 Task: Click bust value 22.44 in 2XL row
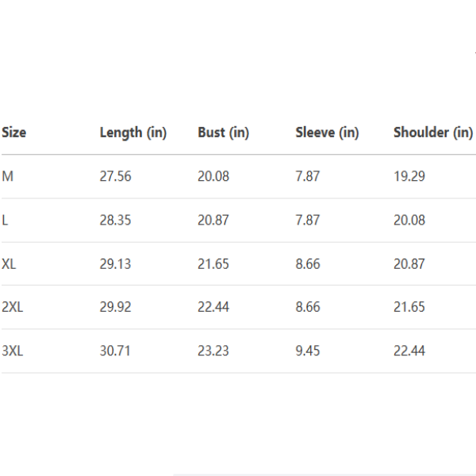click(213, 307)
